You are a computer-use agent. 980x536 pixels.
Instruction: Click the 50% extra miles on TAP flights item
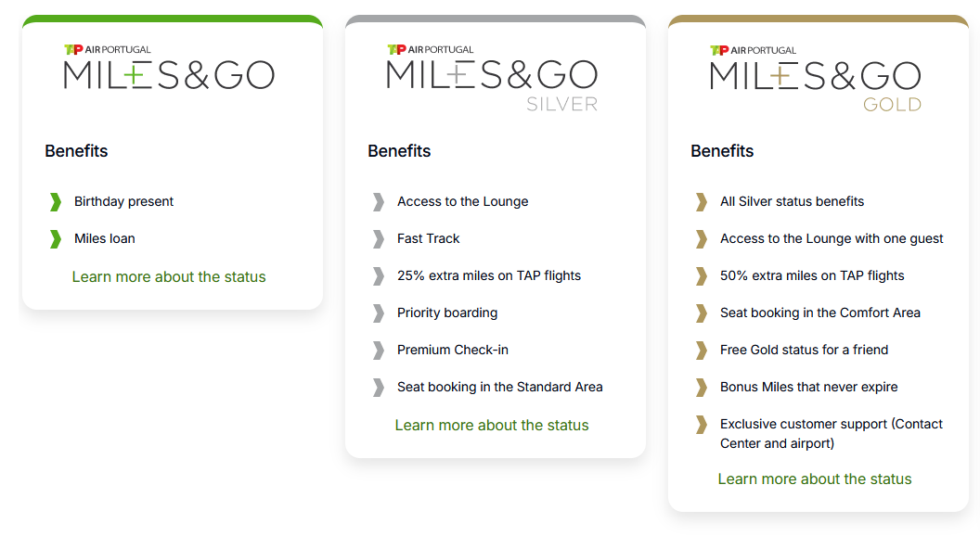pos(811,275)
